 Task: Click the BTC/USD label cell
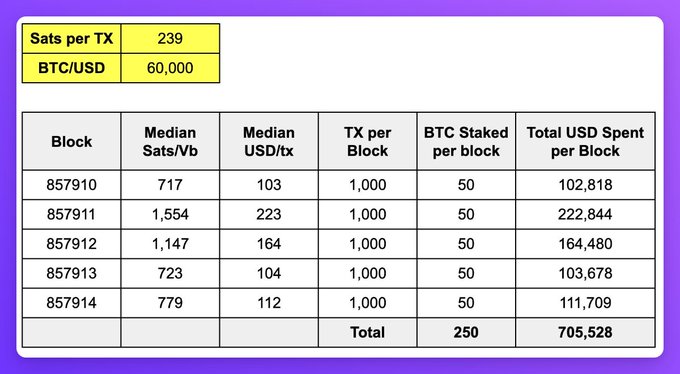coord(72,68)
